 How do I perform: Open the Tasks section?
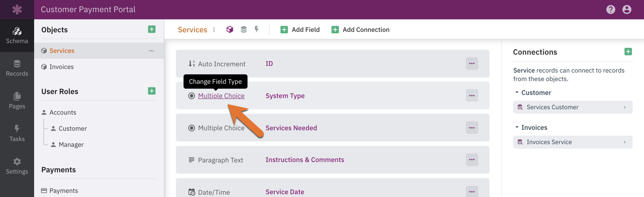17,133
